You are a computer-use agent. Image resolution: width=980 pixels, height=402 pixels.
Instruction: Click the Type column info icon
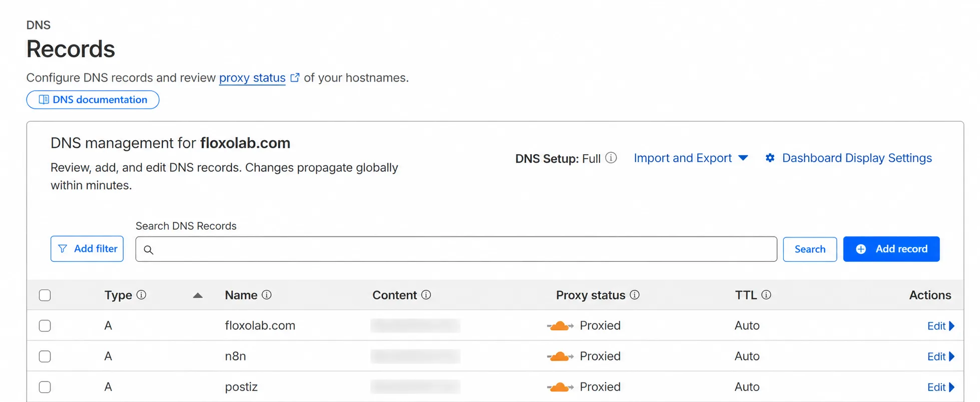pos(142,295)
